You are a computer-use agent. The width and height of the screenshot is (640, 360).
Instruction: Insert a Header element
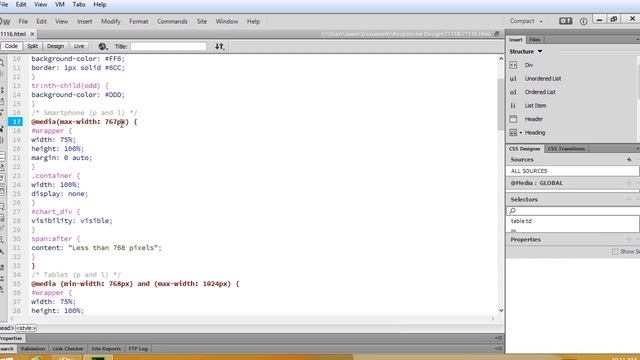click(533, 119)
